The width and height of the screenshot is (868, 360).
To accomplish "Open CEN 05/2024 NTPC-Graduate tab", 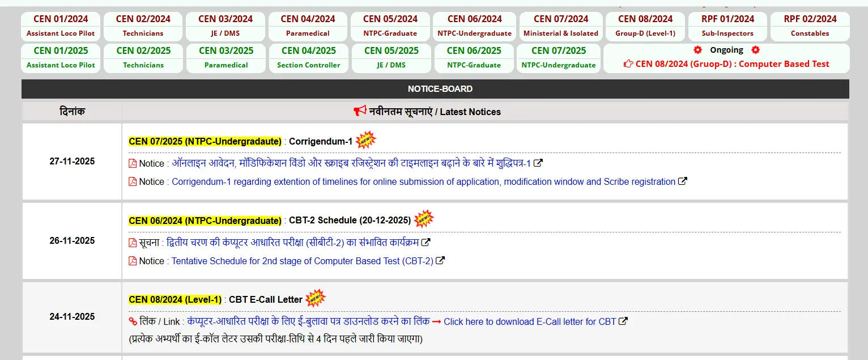I will (390, 26).
